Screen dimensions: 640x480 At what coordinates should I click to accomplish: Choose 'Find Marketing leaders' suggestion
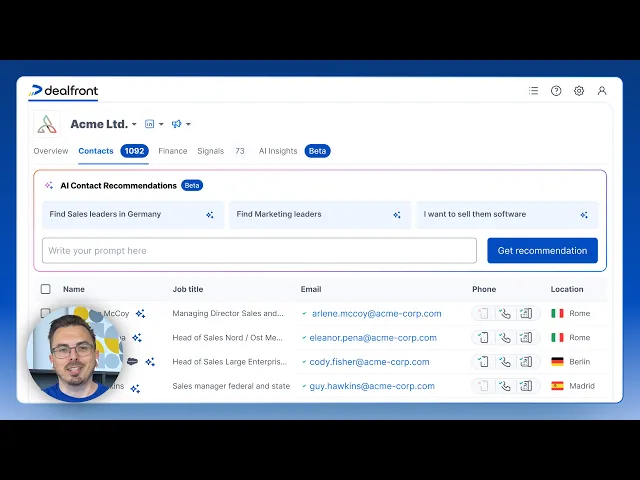320,215
